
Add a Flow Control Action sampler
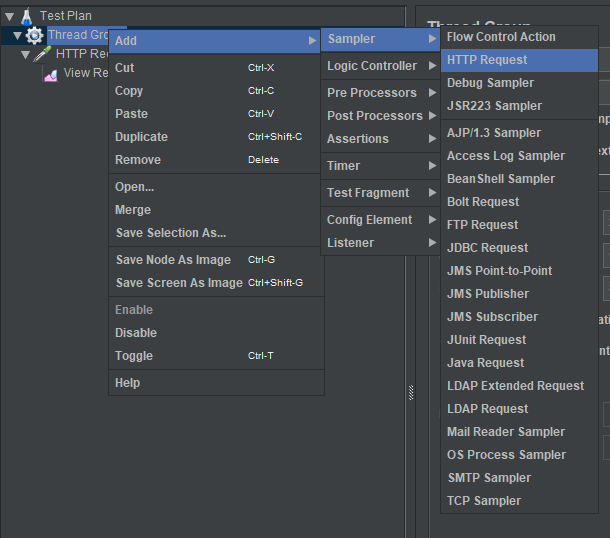519,37
